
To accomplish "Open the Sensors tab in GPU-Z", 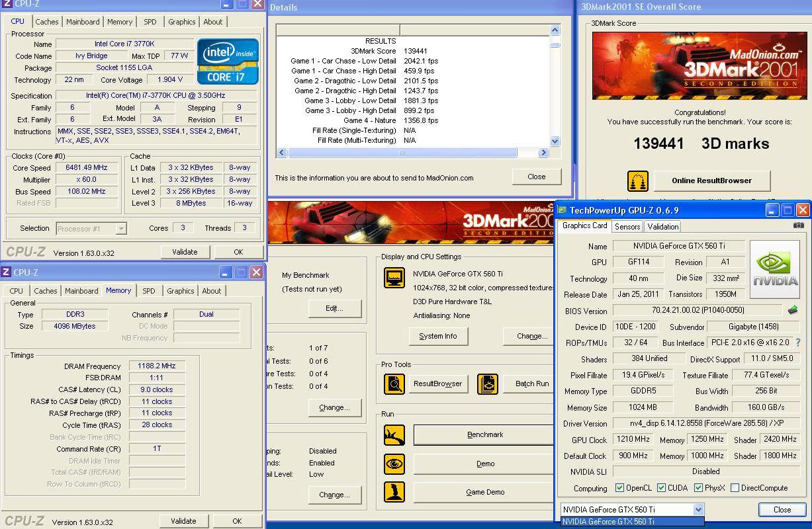I will (x=627, y=226).
